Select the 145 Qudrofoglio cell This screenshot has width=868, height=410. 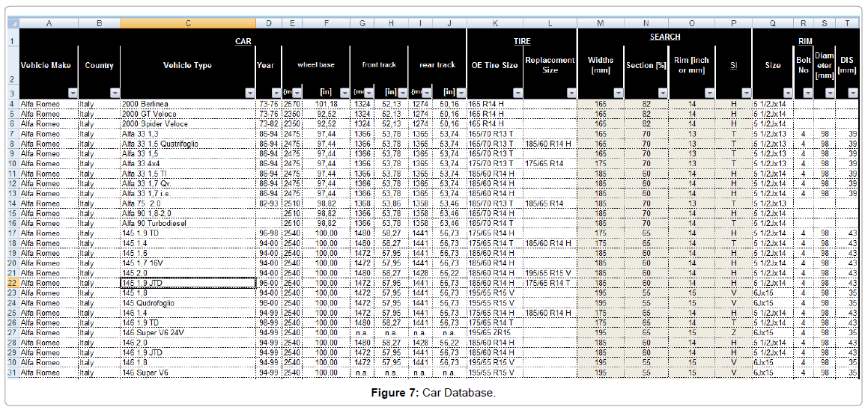pyautogui.click(x=188, y=303)
